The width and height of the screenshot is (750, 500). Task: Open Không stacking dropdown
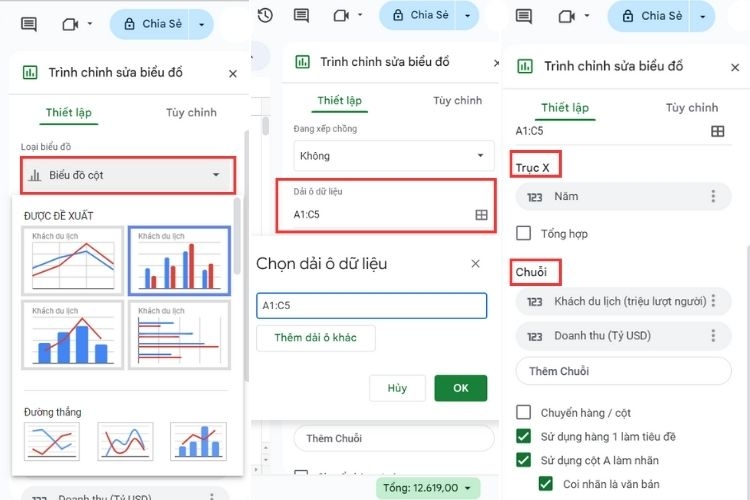[394, 156]
